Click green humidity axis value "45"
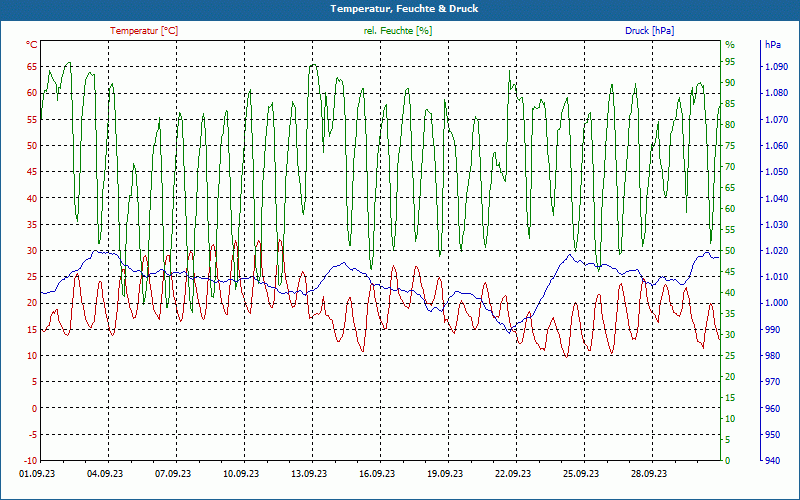The width and height of the screenshot is (800, 500). [730, 271]
